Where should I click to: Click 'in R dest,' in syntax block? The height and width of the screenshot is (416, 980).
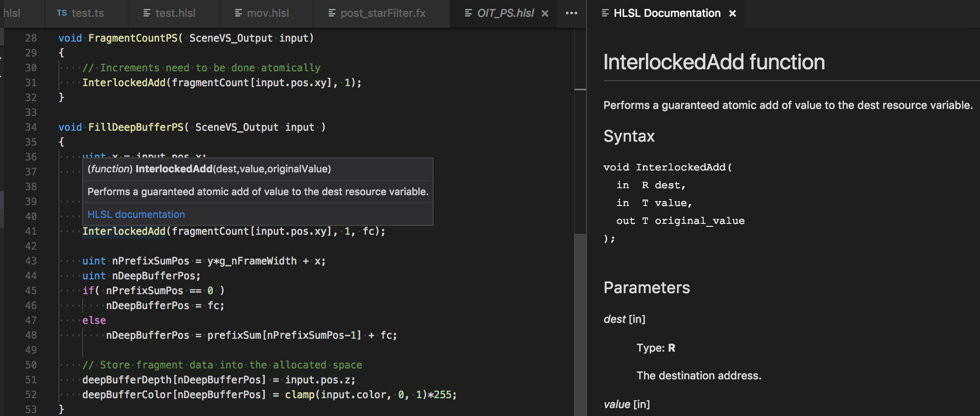coord(651,185)
